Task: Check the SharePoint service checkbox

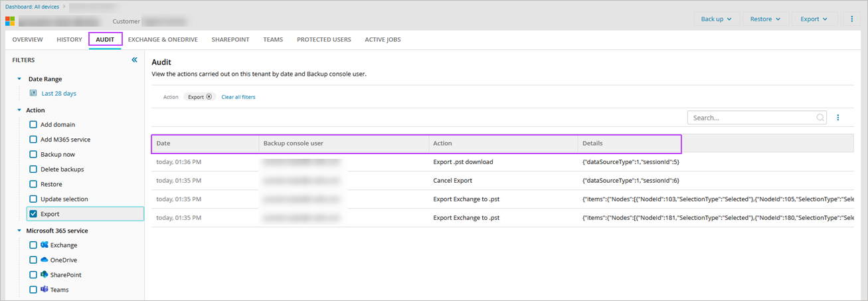Action: (33, 275)
